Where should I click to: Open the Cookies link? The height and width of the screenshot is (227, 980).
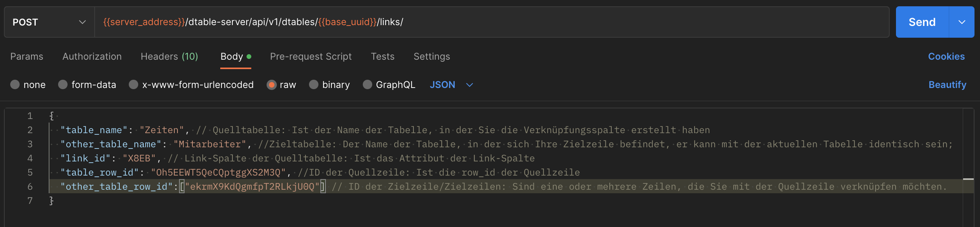946,57
